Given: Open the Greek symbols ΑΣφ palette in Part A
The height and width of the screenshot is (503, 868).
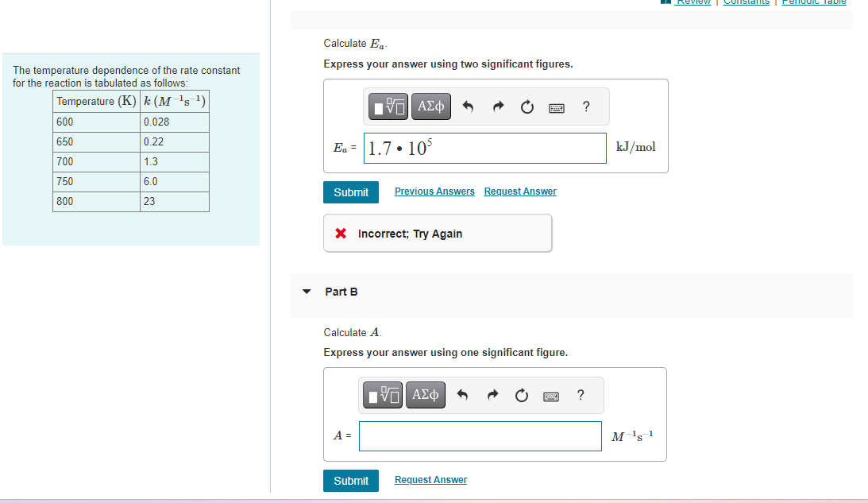Looking at the screenshot, I should click(430, 106).
